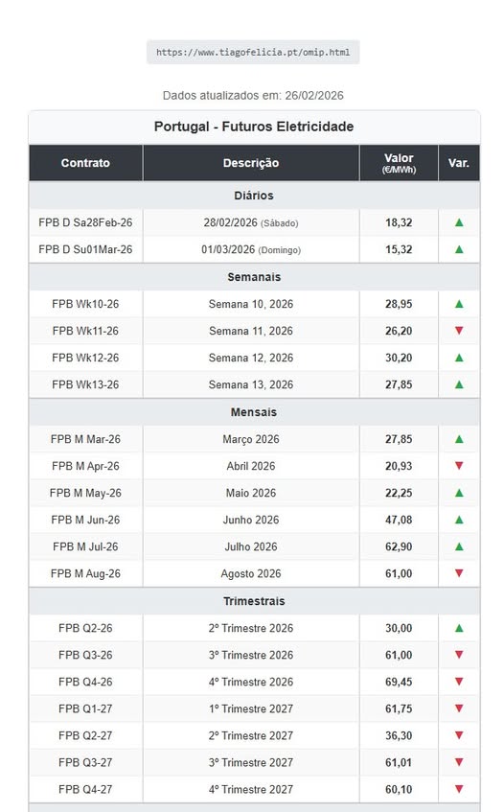Image resolution: width=504 pixels, height=812 pixels.
Task: Click the green up arrow for FPB D Sa28Feb-26
Action: coord(458,222)
